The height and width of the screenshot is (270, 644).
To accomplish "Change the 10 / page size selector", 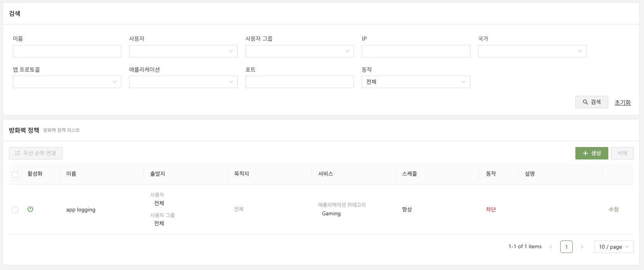I will click(613, 247).
